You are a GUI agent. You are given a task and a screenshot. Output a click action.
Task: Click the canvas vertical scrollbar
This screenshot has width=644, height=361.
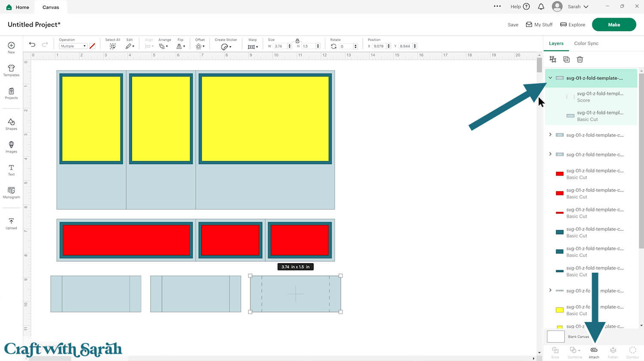539,66
